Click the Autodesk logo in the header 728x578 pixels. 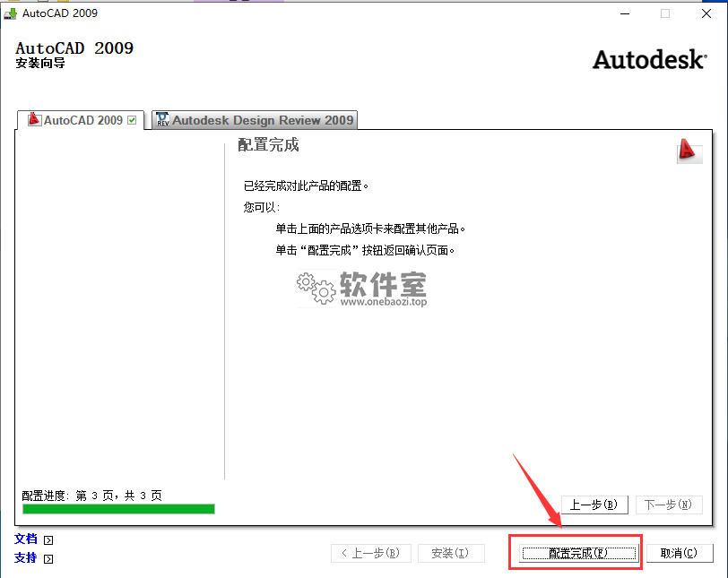(649, 60)
